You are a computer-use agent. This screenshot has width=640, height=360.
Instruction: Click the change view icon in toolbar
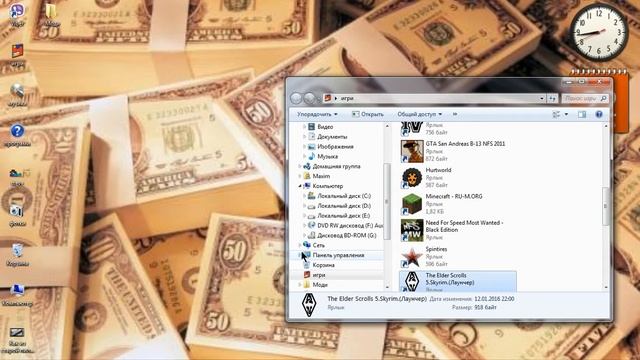point(556,114)
